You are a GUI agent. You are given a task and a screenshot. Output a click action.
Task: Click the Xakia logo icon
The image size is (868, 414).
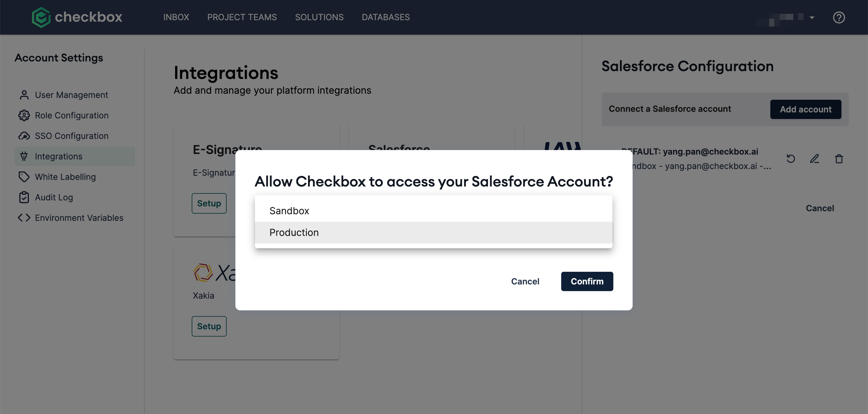pos(203,272)
